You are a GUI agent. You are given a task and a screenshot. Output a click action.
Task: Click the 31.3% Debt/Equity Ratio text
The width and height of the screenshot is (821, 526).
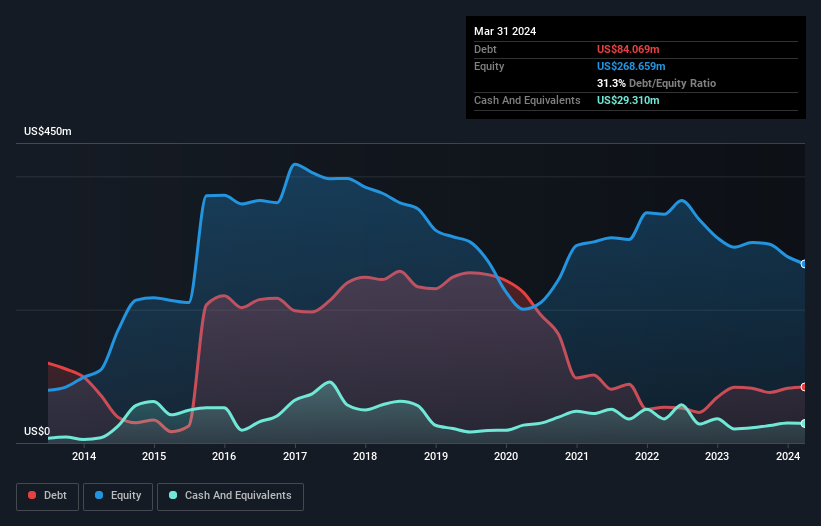point(656,83)
